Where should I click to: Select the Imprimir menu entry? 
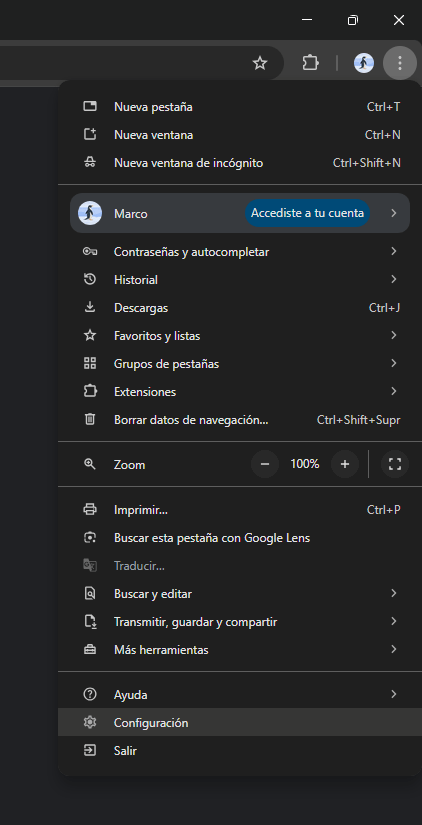(x=239, y=509)
